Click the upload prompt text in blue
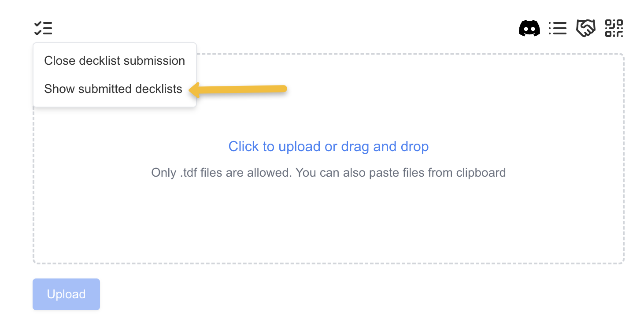 [x=328, y=146]
